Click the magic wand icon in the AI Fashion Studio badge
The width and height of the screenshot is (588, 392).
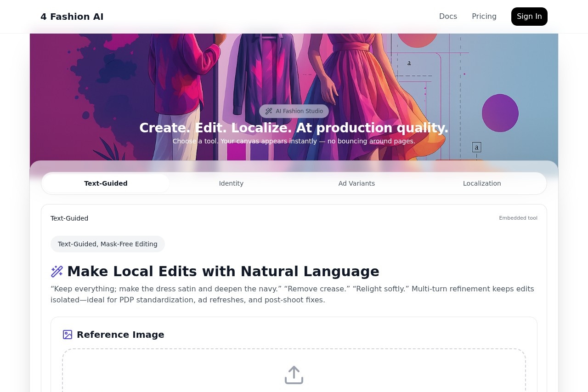(269, 111)
